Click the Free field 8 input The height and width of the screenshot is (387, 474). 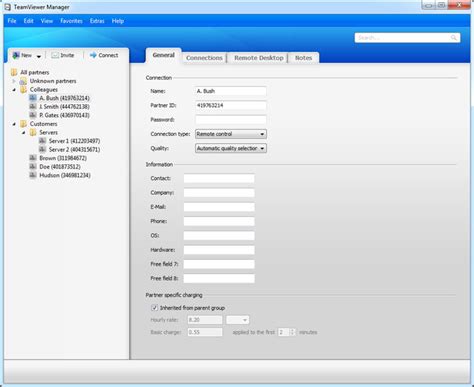(x=219, y=279)
